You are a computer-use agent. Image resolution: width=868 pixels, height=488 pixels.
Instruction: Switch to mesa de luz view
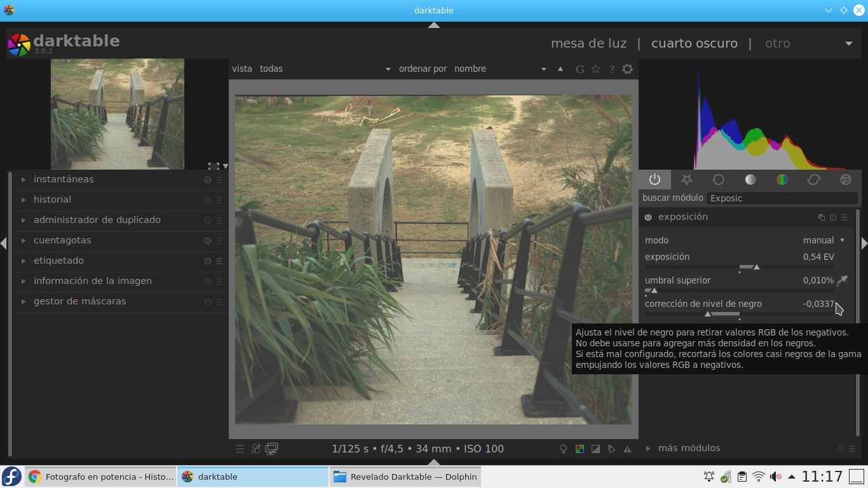588,44
